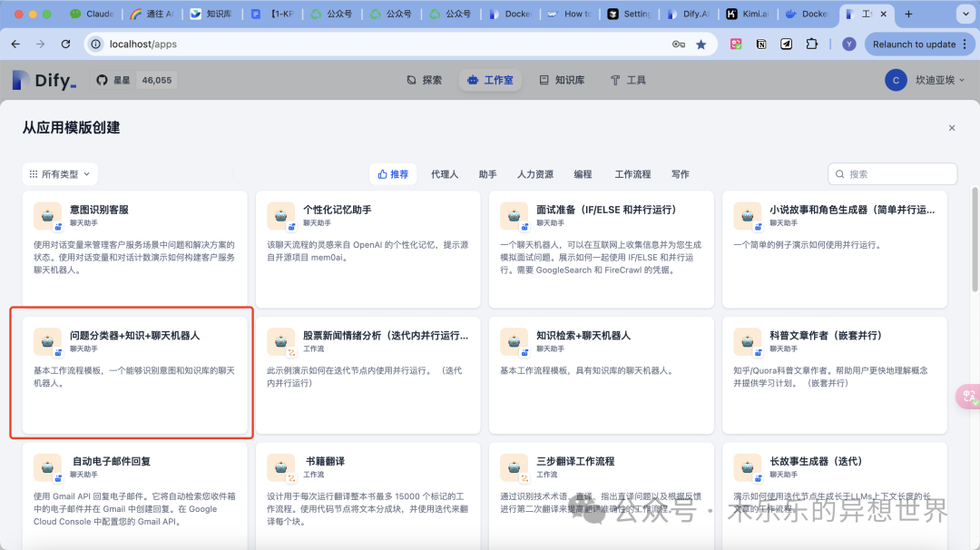The height and width of the screenshot is (550, 980).
Task: Click the robot icon of 意图识别客服
Action: [x=47, y=216]
